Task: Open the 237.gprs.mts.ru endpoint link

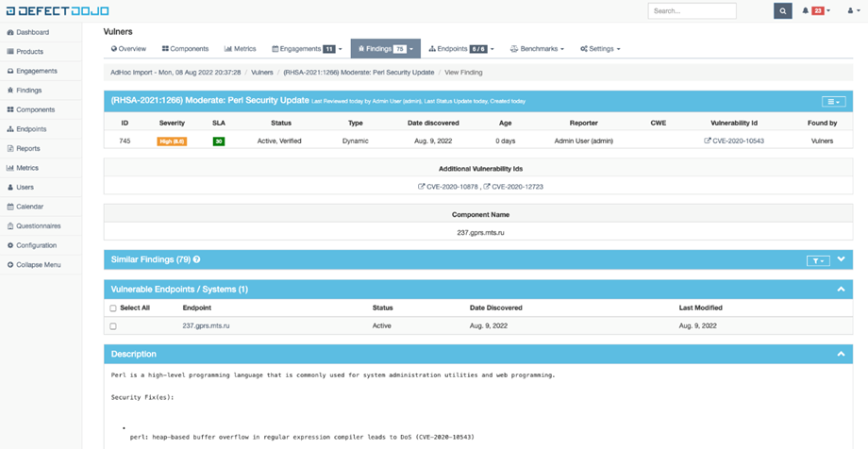Action: coord(206,326)
